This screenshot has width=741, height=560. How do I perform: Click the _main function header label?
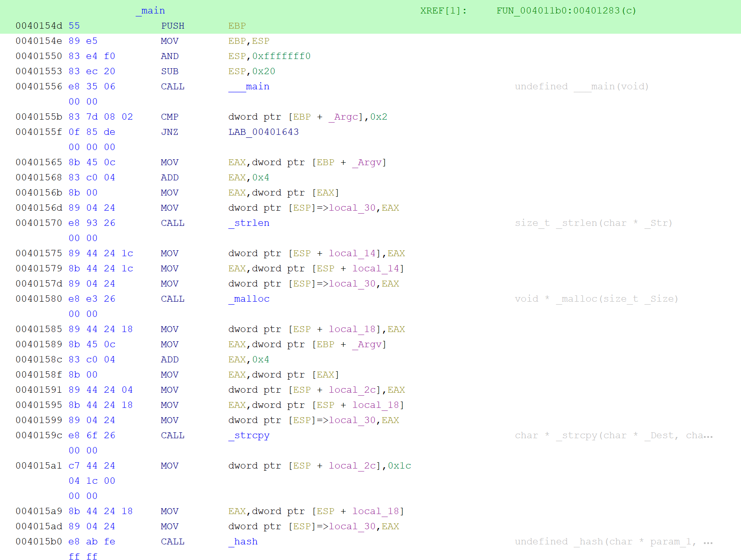click(x=151, y=10)
